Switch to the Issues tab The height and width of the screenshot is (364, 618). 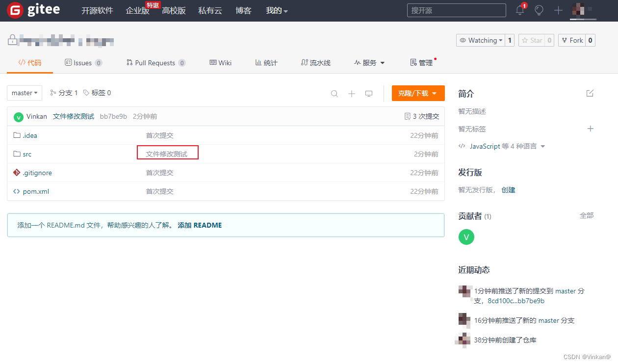pos(83,62)
